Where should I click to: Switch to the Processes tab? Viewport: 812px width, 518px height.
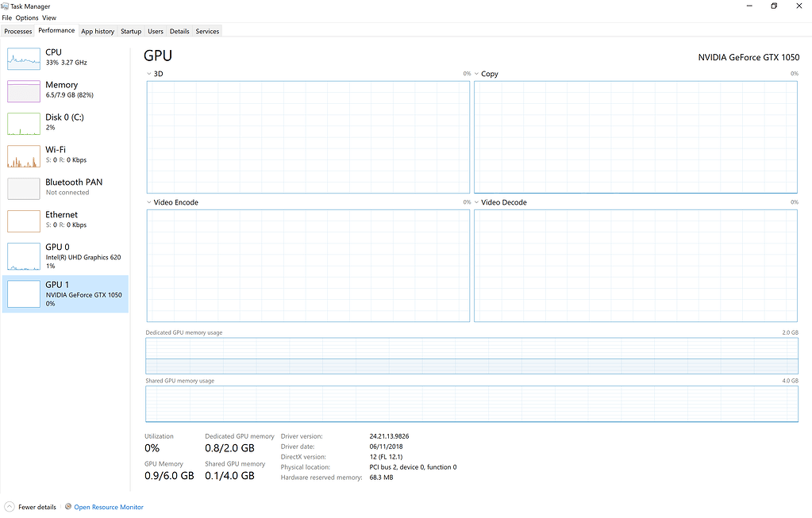17,31
